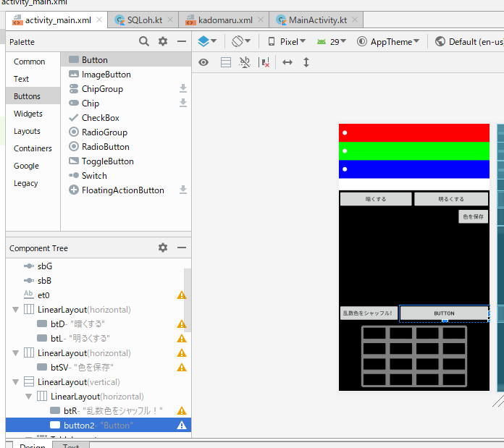
Task: Select ImageButton palette item
Action: tap(126, 75)
